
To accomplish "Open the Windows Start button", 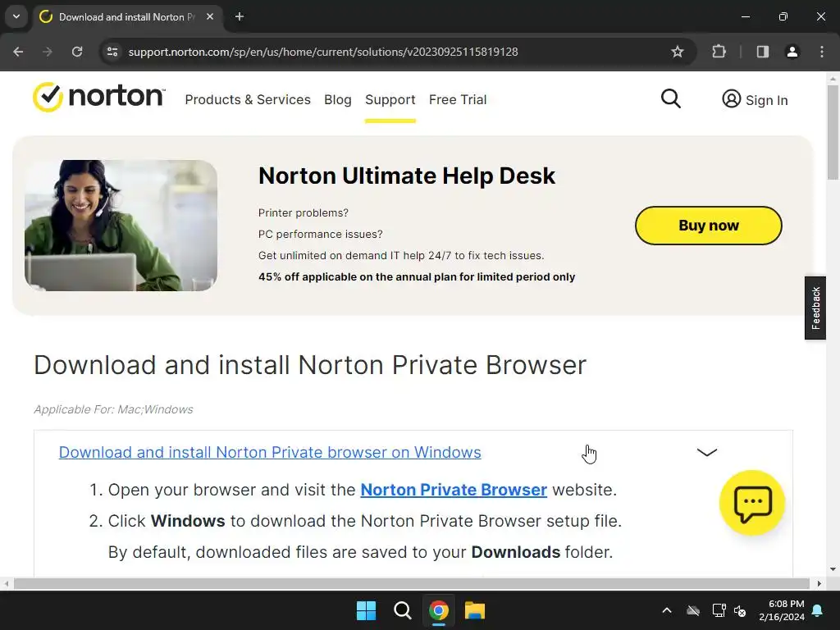I will (x=366, y=610).
